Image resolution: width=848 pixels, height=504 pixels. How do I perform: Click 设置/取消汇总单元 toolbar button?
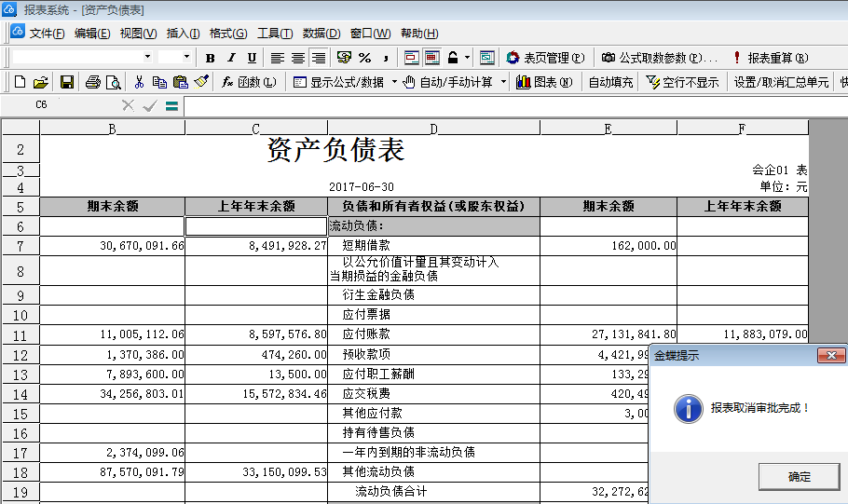click(x=781, y=82)
